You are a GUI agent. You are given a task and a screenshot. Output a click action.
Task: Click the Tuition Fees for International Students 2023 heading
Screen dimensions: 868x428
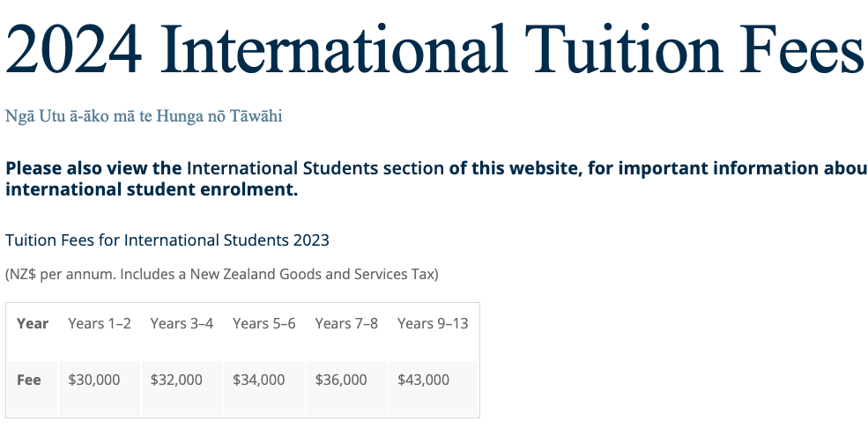[167, 240]
